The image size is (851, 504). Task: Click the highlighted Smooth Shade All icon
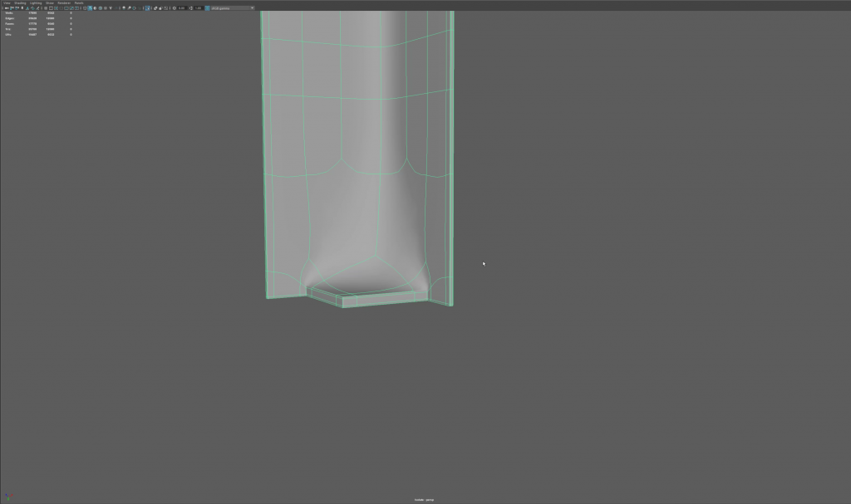90,8
